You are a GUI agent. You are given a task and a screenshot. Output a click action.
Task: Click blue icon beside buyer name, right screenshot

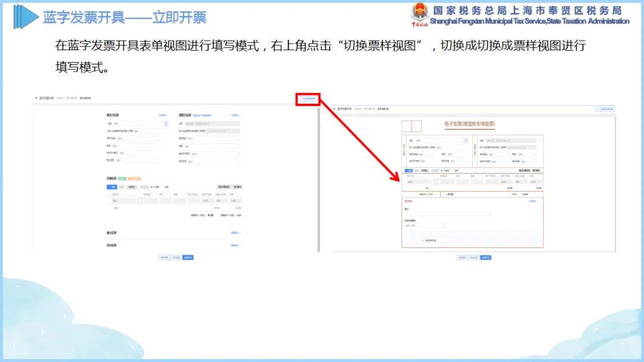(x=466, y=141)
